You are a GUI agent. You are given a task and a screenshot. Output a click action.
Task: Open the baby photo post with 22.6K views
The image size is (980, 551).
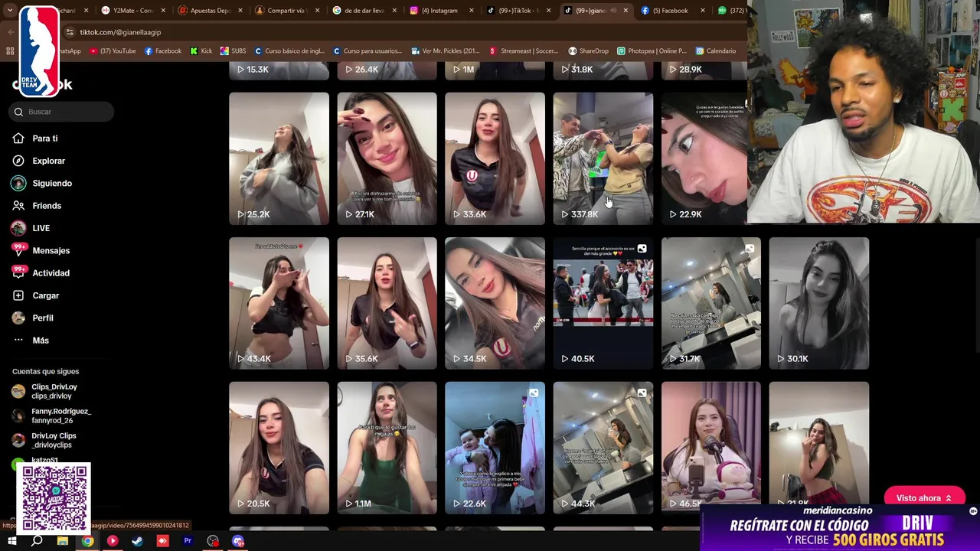click(x=495, y=448)
